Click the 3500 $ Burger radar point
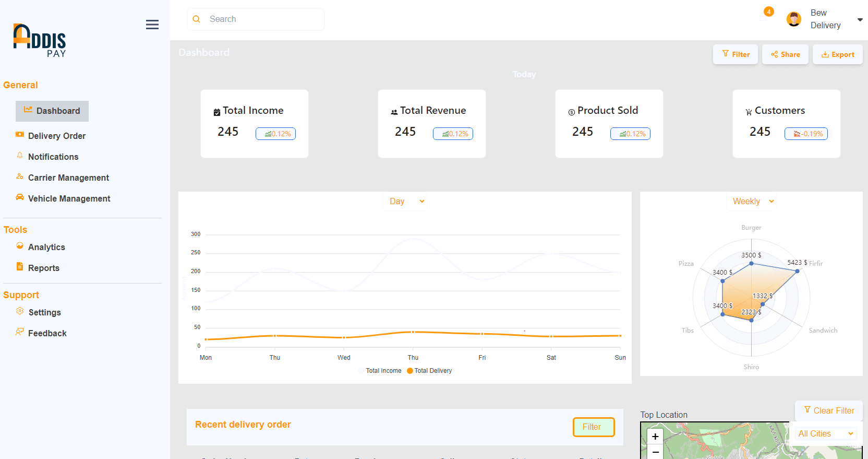868x459 pixels. click(751, 263)
